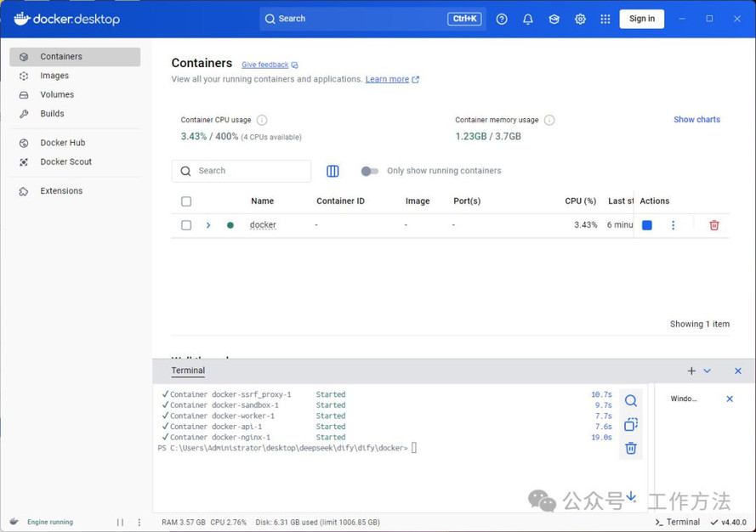Show info for Container CPU usage
Image resolution: width=756 pixels, height=532 pixels.
coord(262,120)
